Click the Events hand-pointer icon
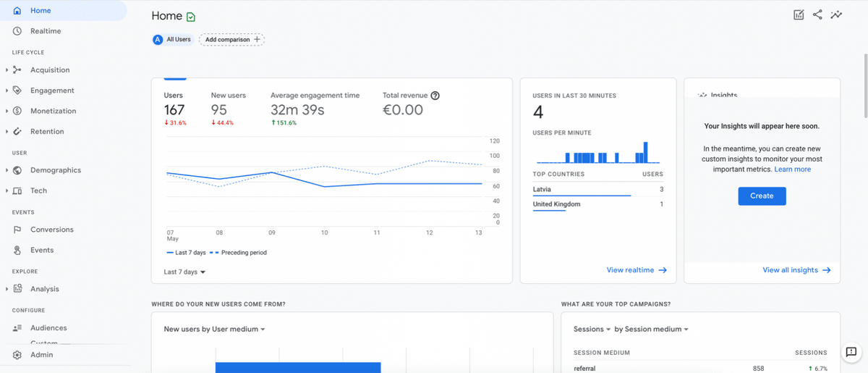Viewport: 868px width, 373px height. pos(17,250)
